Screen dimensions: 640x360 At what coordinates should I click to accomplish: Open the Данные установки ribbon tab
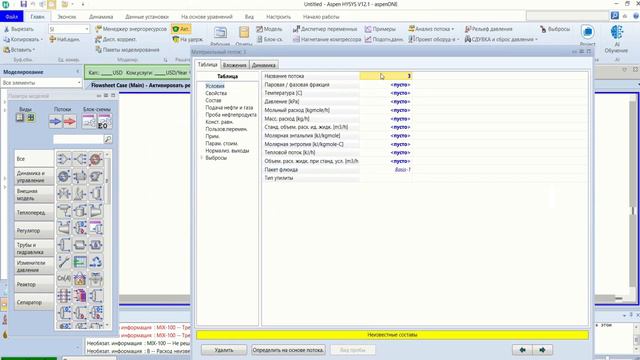(147, 17)
